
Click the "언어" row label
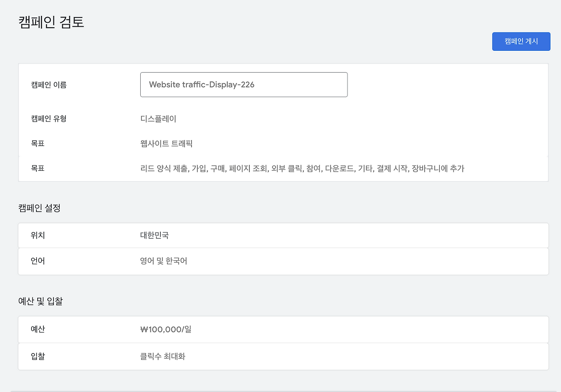click(38, 261)
